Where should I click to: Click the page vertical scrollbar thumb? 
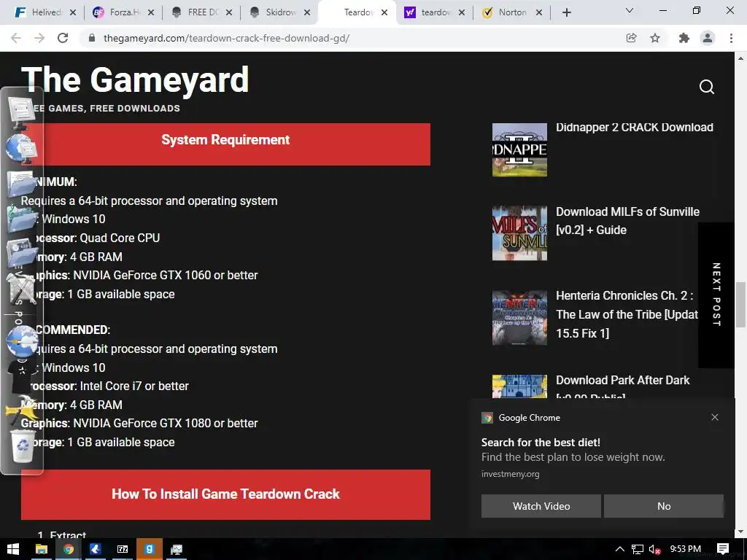point(740,305)
